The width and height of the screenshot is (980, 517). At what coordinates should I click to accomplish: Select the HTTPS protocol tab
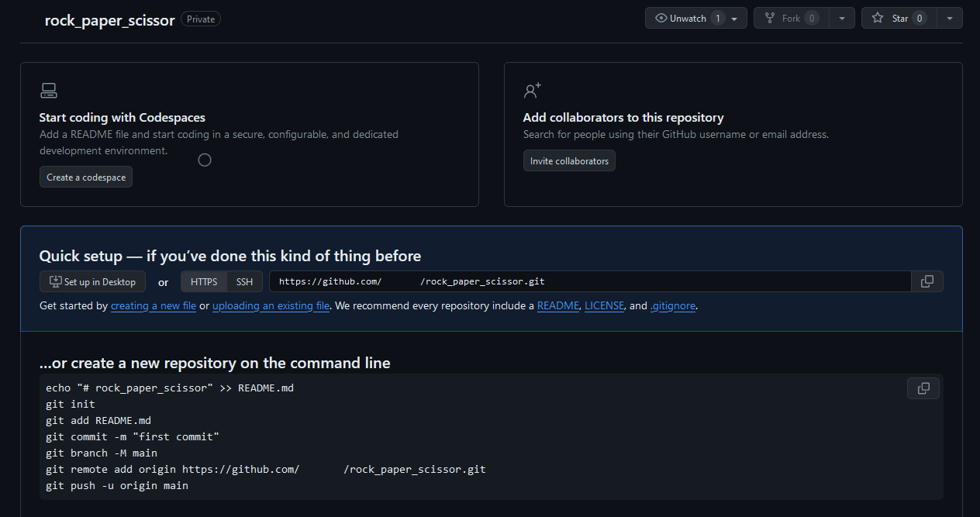204,281
